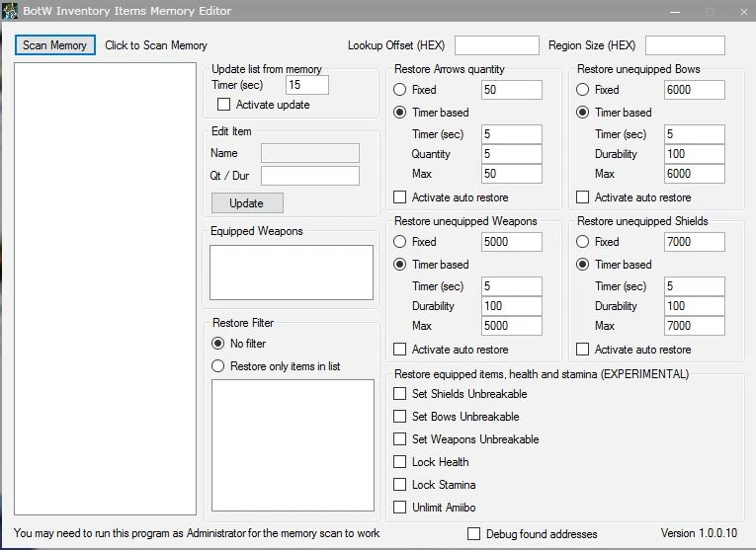The height and width of the screenshot is (550, 756).
Task: Click the Restore Filter items list box
Action: tap(293, 445)
